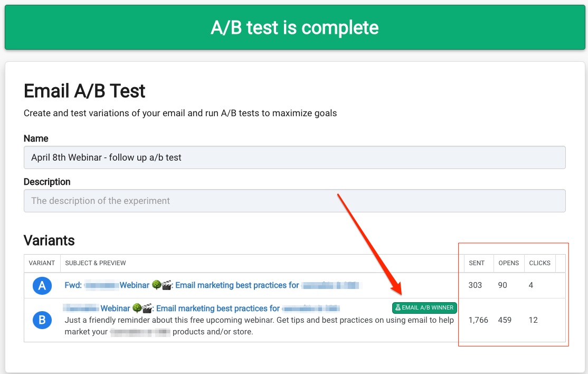Click the CLICKS column header
Image resolution: width=588 pixels, height=374 pixels.
pyautogui.click(x=539, y=263)
